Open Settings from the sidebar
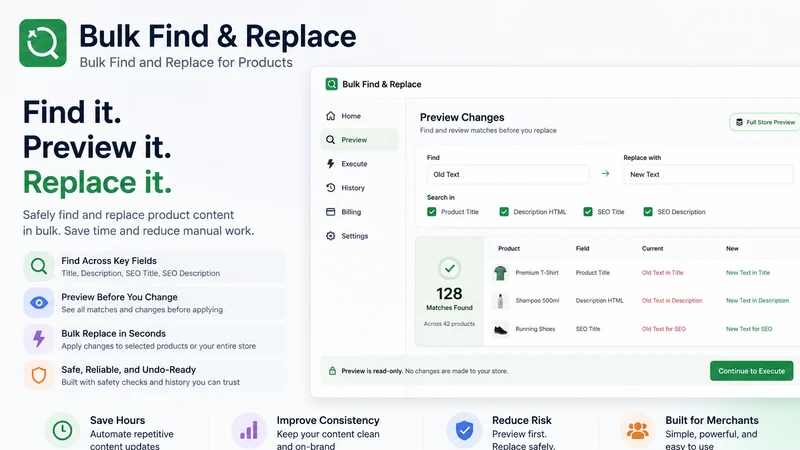800x450 pixels. pos(359,236)
